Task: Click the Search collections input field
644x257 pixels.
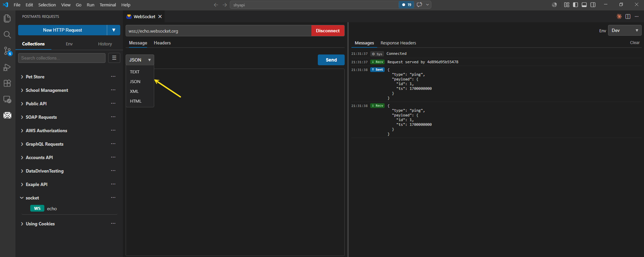Action: [62, 58]
